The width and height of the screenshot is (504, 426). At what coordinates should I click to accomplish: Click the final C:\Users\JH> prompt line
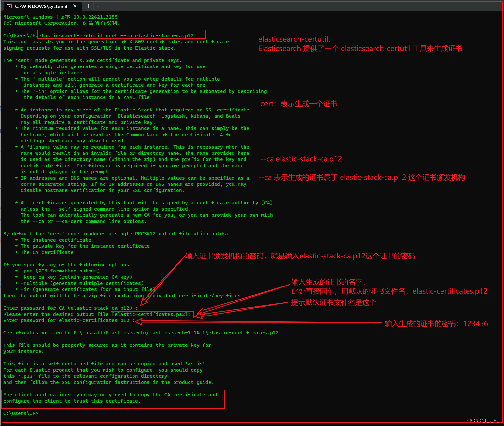tap(21, 413)
